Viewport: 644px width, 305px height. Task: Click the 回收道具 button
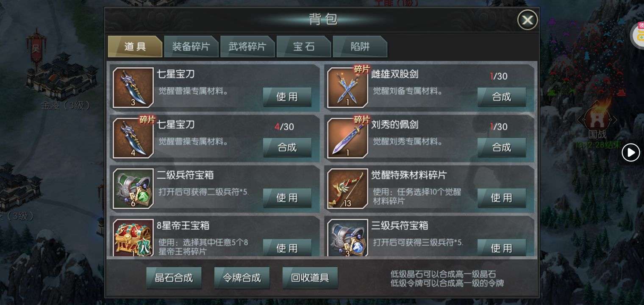[310, 278]
